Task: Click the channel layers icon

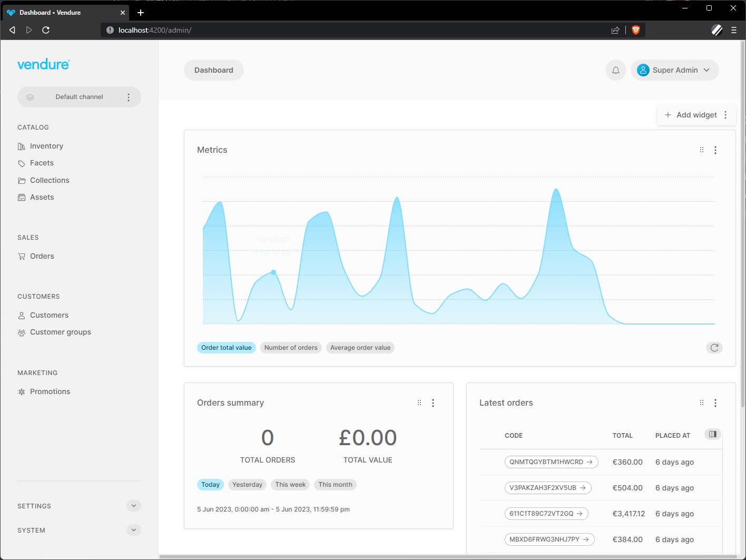Action: click(x=30, y=97)
